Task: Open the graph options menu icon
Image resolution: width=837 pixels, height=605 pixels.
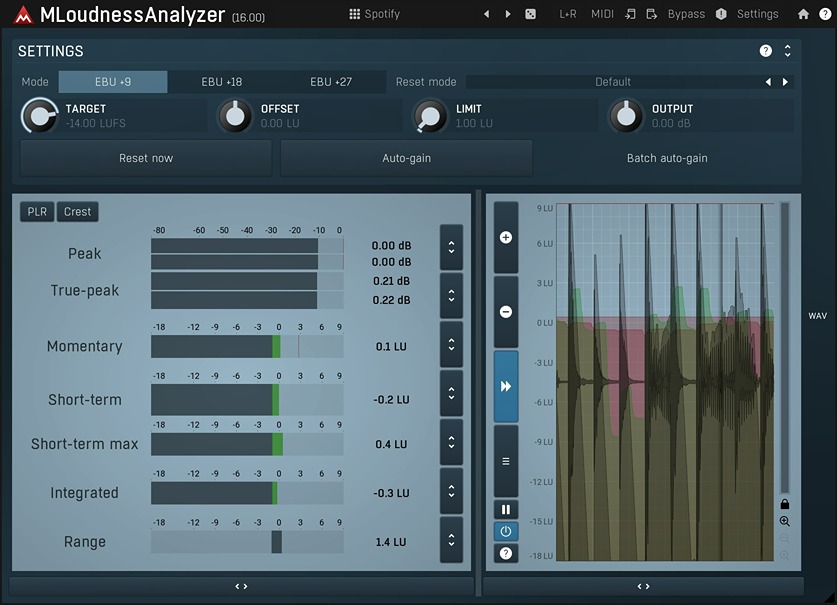Action: (x=504, y=458)
